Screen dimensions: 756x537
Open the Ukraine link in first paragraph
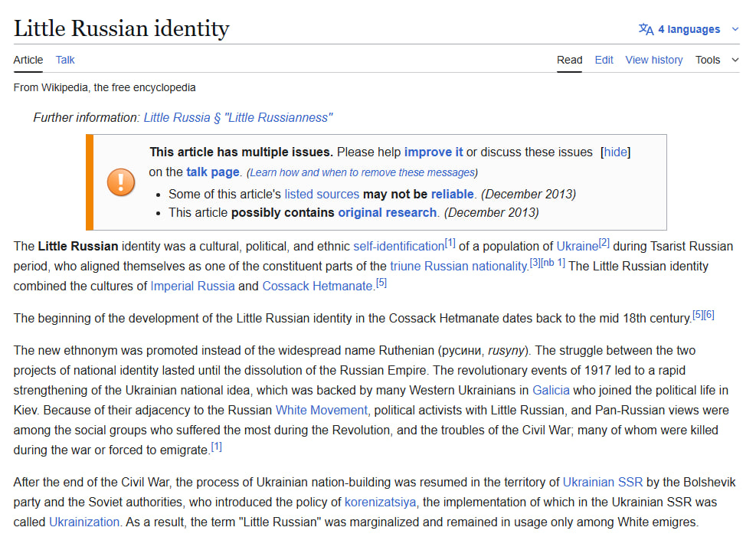pos(577,247)
